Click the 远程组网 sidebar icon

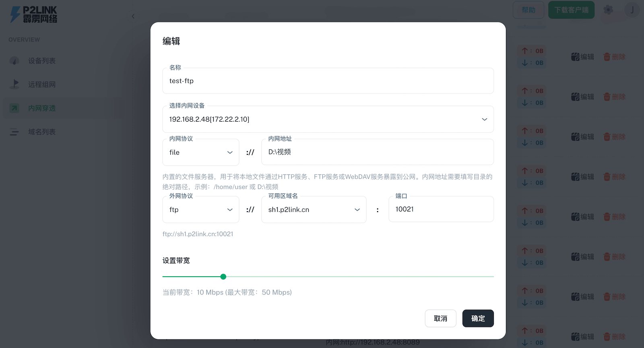14,84
